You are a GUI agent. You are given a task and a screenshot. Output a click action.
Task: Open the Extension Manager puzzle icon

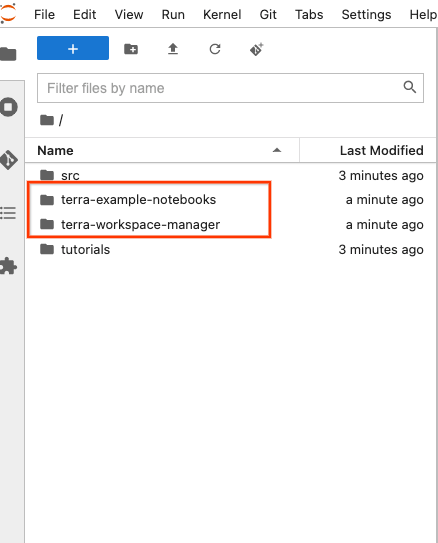(8, 266)
